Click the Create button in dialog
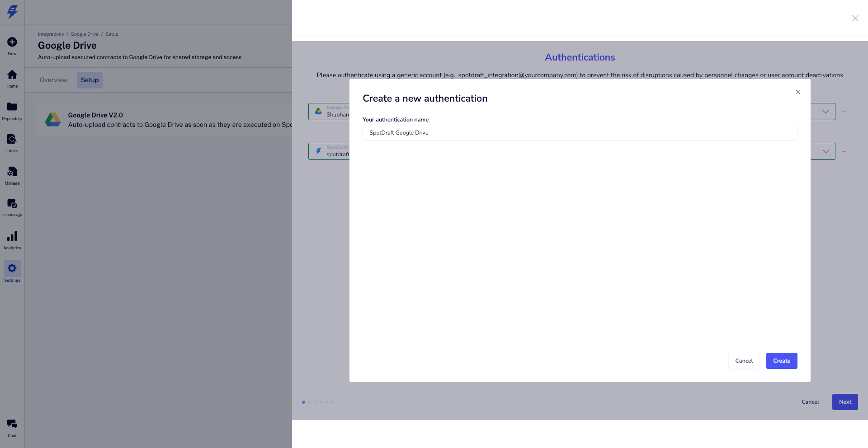This screenshot has width=868, height=448. click(x=782, y=361)
